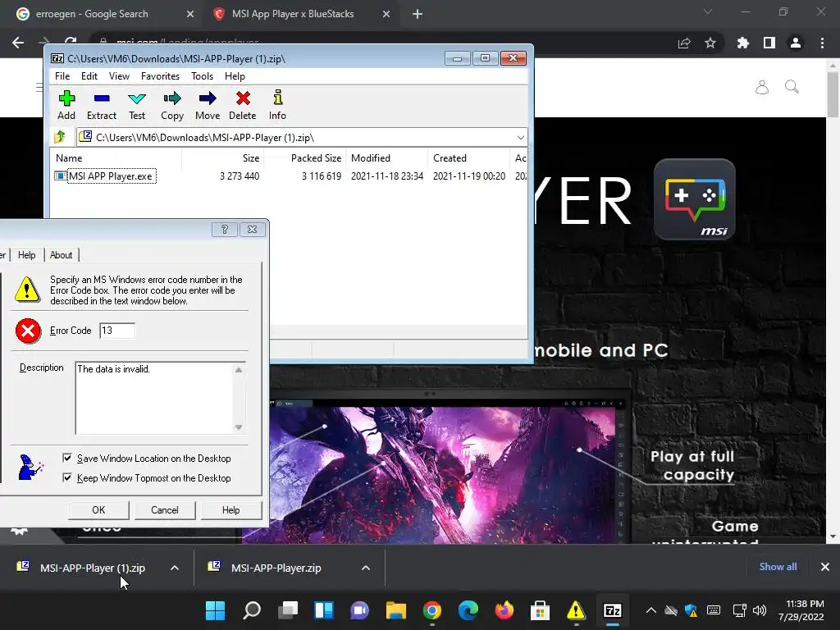
Task: Click the Add toolbar icon in 7-Zip
Action: pos(66,105)
